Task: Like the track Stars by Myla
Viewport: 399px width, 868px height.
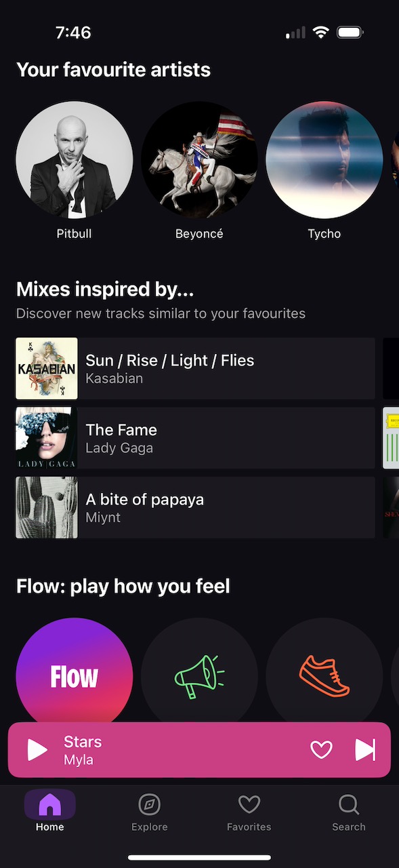Action: 320,749
